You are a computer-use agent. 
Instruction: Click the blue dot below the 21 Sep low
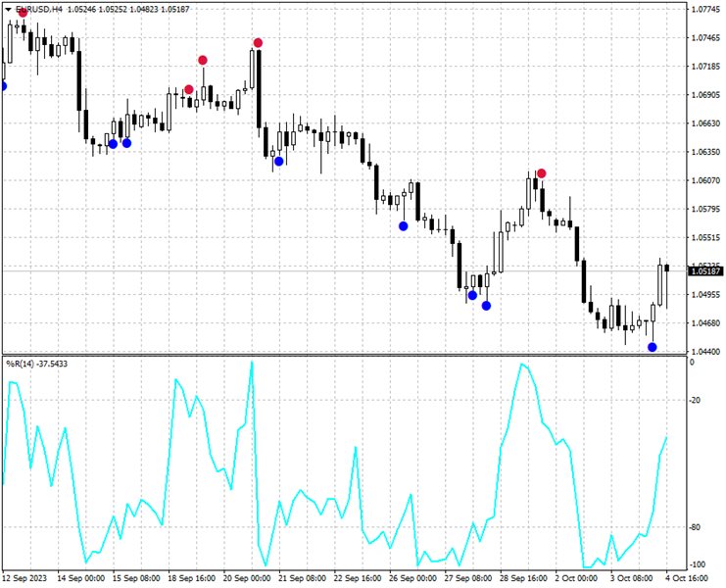278,161
